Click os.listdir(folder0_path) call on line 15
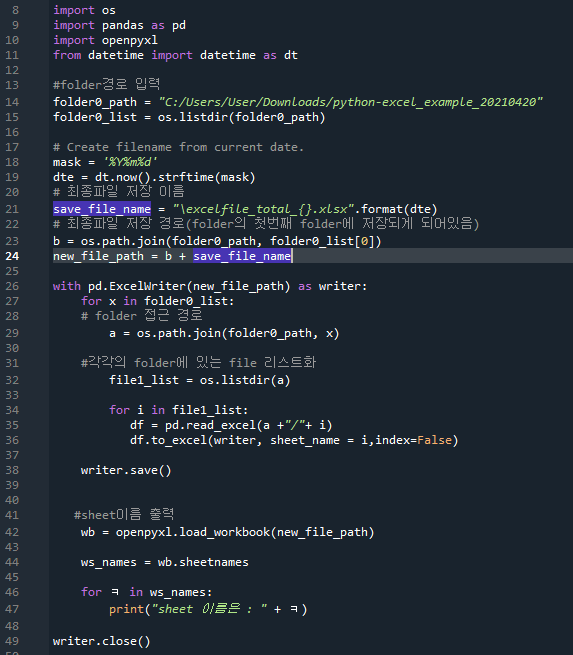 (x=241, y=117)
